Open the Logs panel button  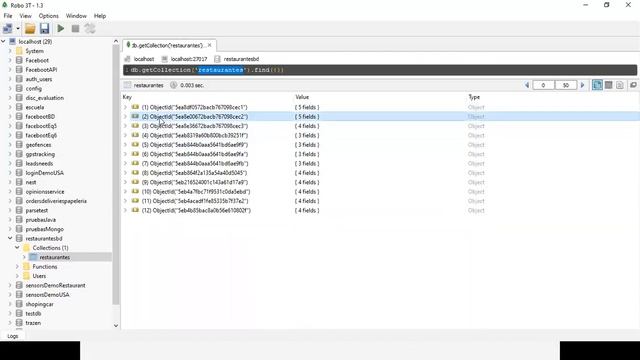(13, 336)
